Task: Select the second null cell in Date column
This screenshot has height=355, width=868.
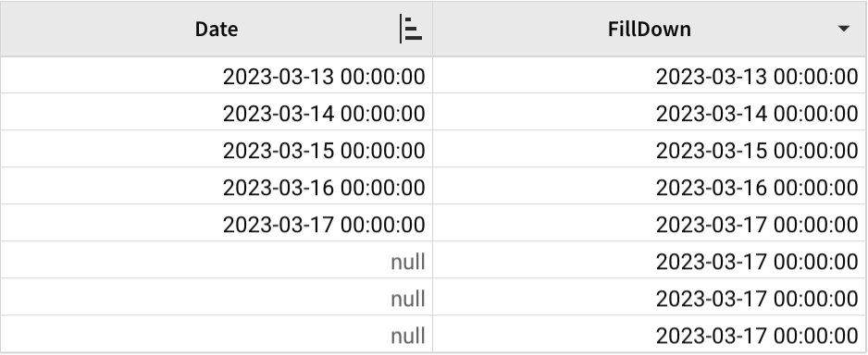Action: [217, 298]
